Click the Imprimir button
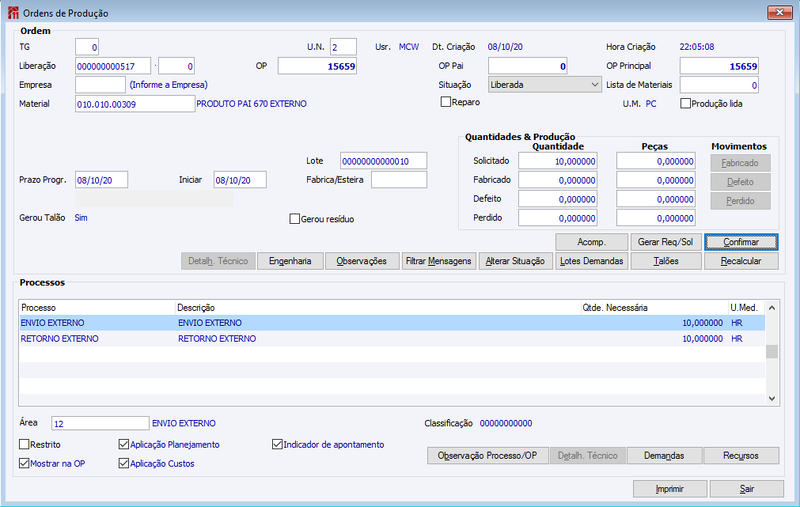Screen dimensions: 800x507 coord(670,489)
